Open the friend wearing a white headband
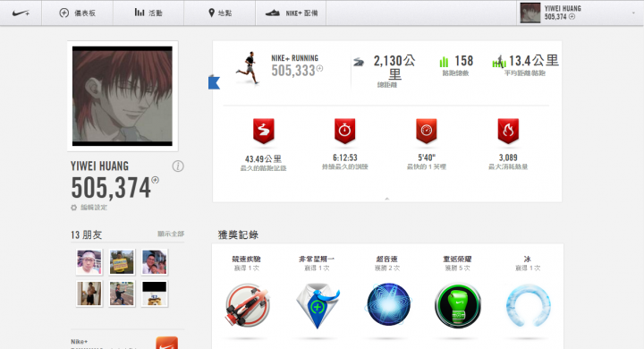This screenshot has height=349, width=644. tap(89, 262)
